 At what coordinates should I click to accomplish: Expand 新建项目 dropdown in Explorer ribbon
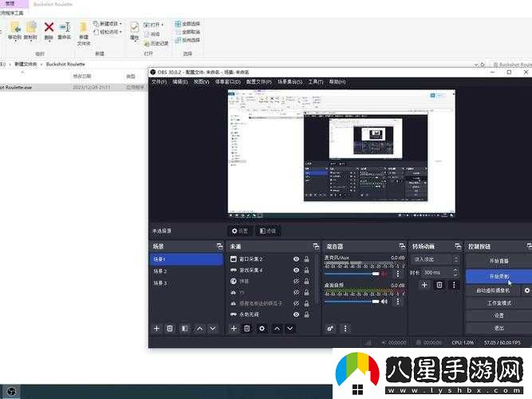point(108,24)
